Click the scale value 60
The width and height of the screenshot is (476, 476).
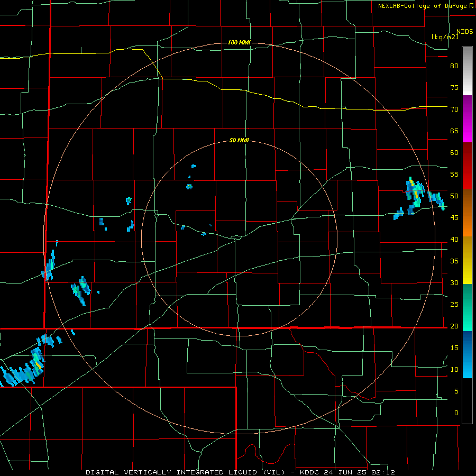454,153
